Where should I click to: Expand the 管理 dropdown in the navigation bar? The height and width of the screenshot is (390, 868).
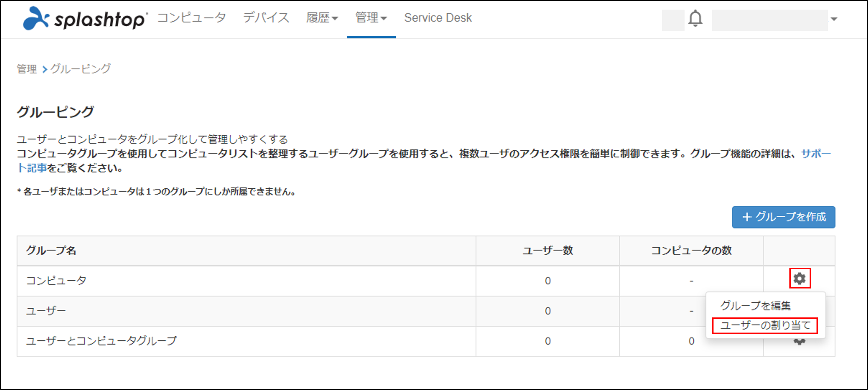pyautogui.click(x=371, y=18)
